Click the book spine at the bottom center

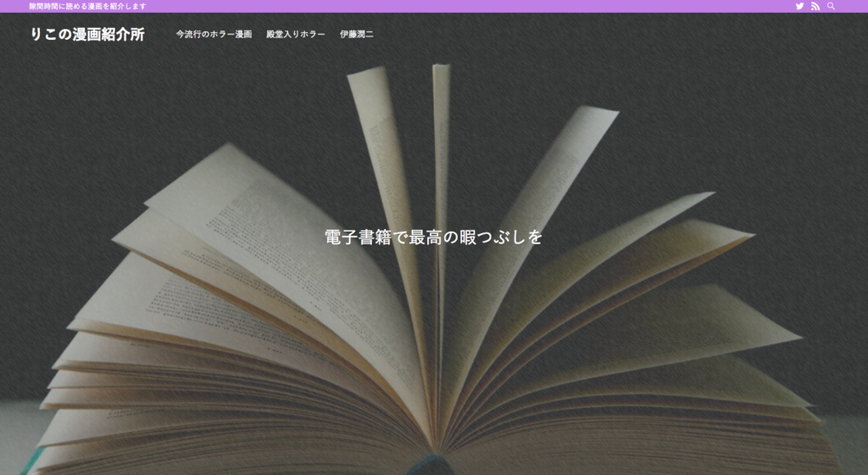[x=434, y=465]
